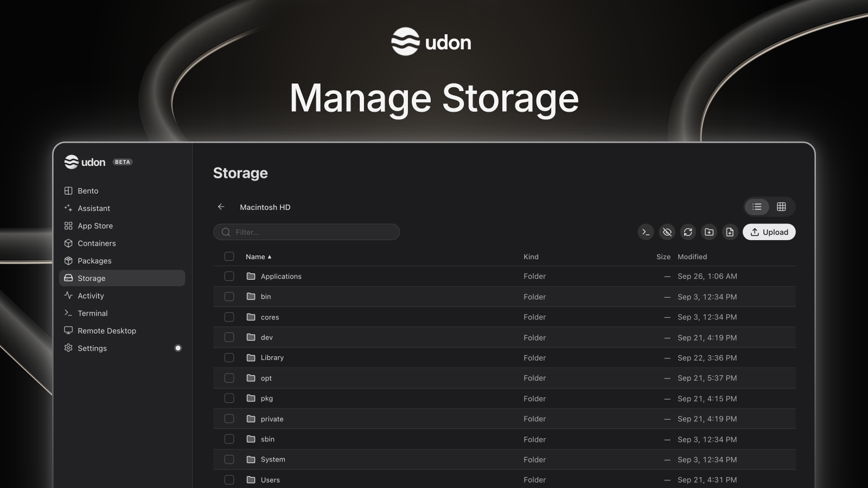The width and height of the screenshot is (868, 488).
Task: Click the Settings notification dot
Action: [x=178, y=348]
